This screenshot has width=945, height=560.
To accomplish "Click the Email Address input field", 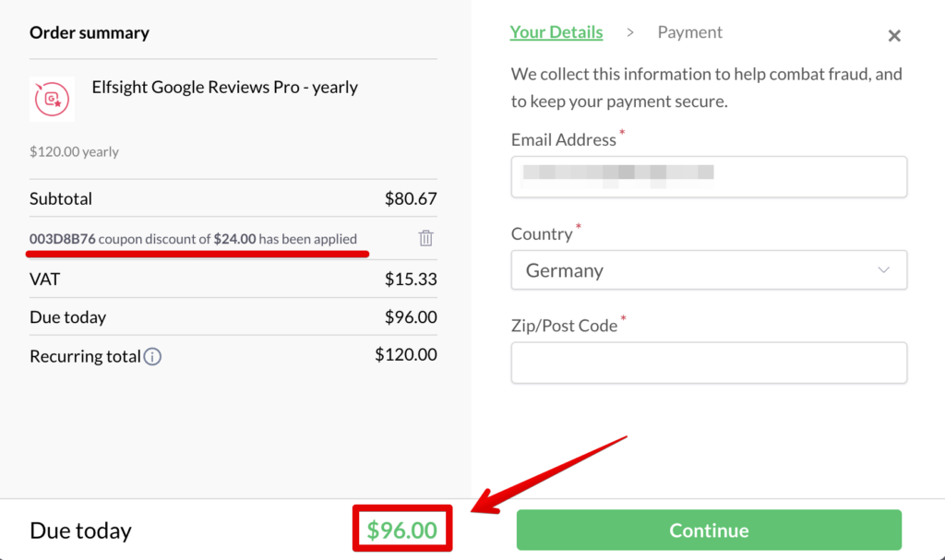I will [708, 176].
